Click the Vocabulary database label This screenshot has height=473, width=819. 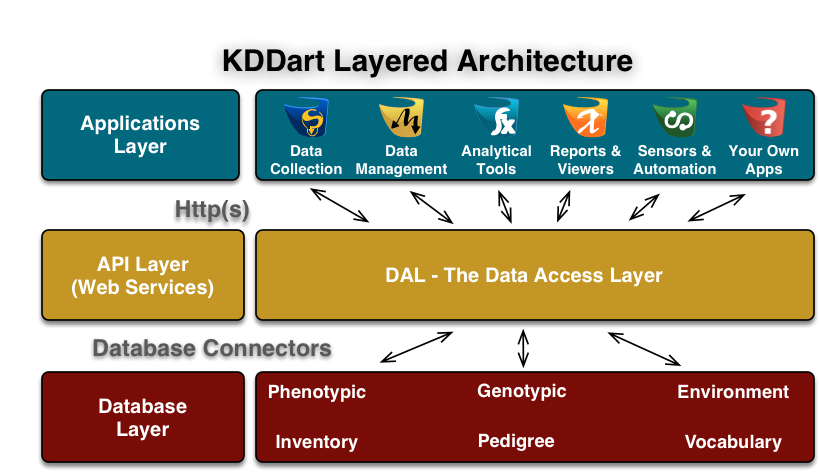(733, 441)
